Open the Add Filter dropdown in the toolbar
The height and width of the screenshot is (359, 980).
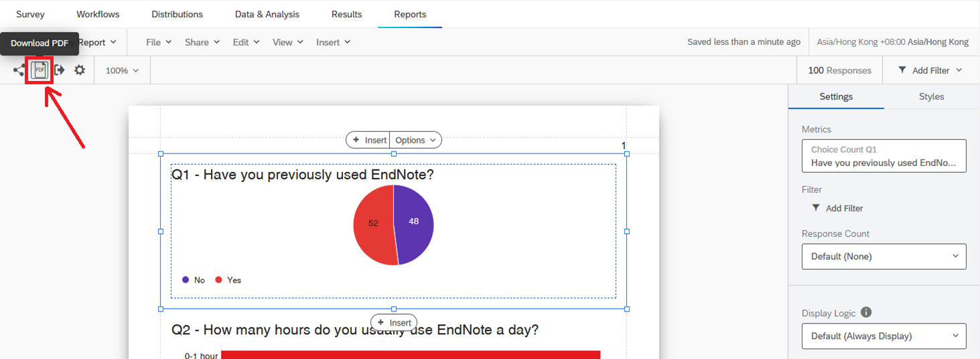point(930,70)
